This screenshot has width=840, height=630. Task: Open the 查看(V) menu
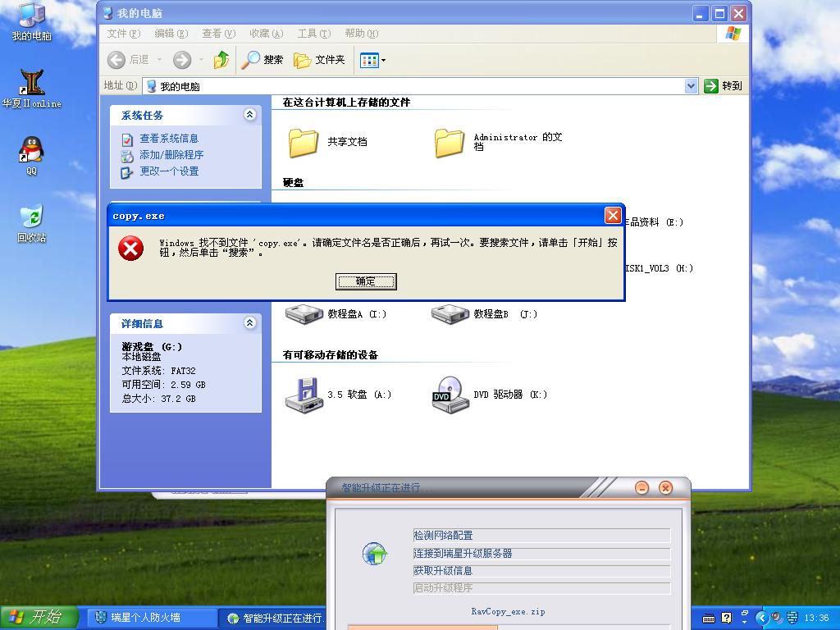click(x=218, y=33)
